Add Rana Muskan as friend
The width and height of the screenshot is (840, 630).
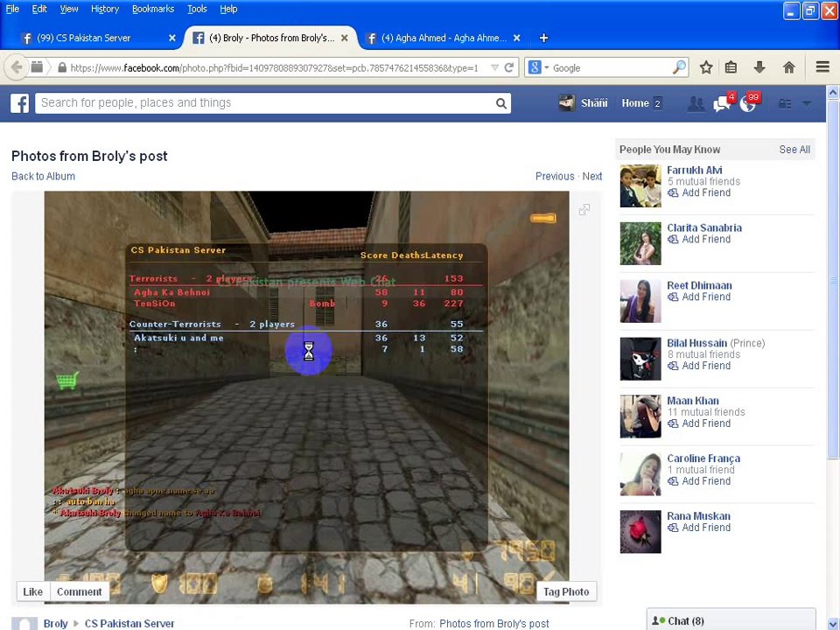coord(699,528)
